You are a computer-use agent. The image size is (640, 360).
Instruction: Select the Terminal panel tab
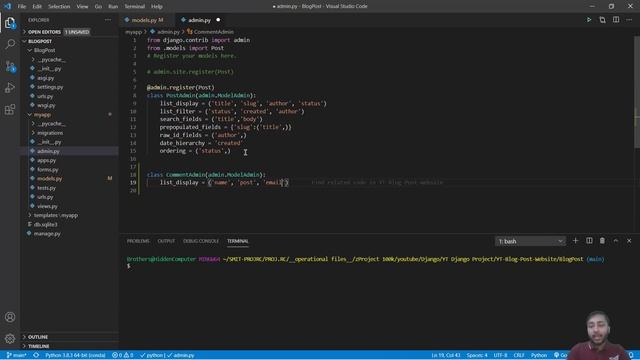(x=238, y=241)
